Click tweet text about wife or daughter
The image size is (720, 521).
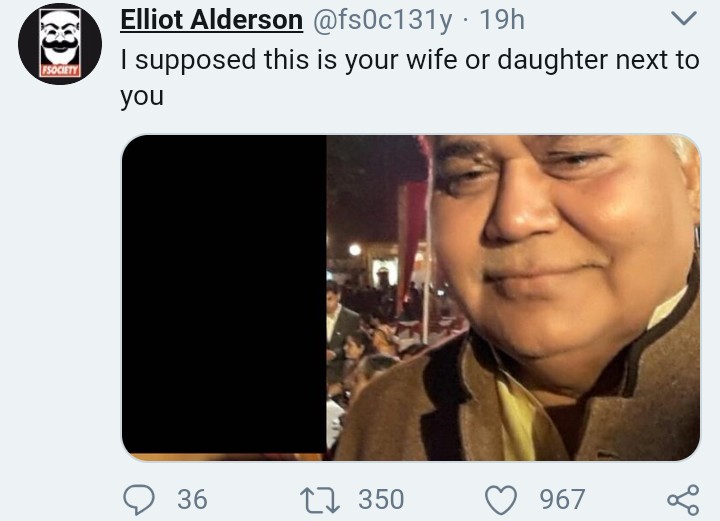410,77
